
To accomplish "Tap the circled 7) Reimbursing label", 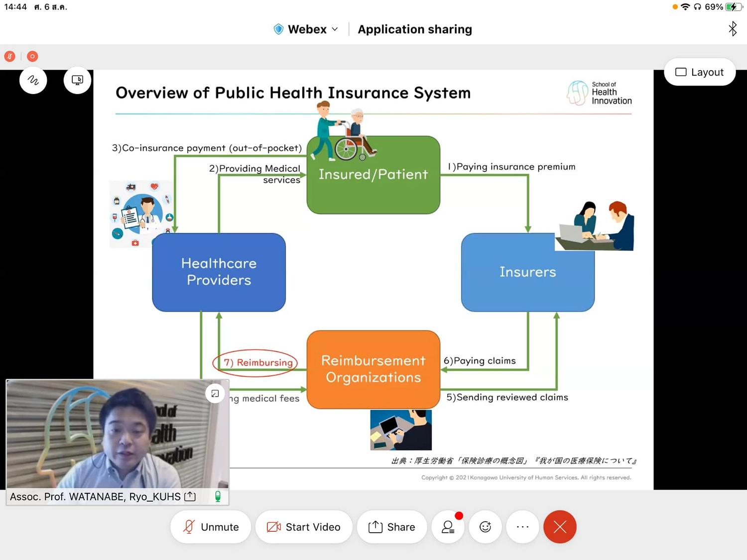I will [255, 363].
